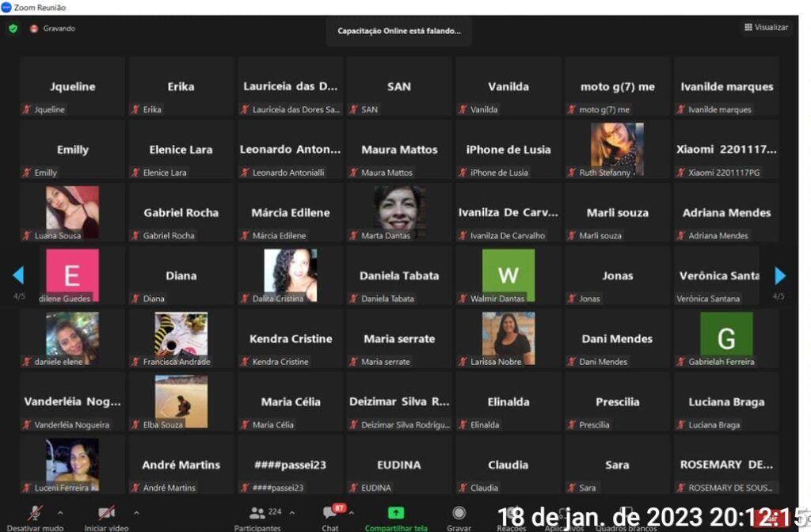Screen dimensions: 811x532
Task: Open the Visualizar view menu
Action: (x=766, y=28)
